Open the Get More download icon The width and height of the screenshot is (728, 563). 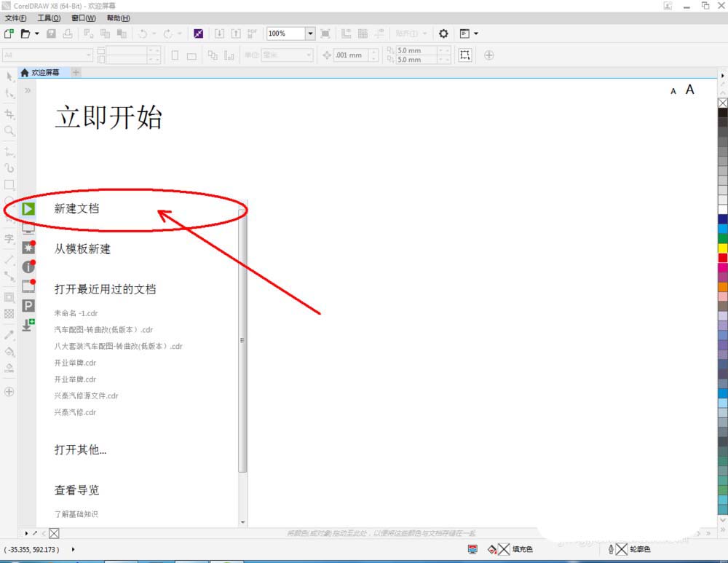pyautogui.click(x=28, y=325)
